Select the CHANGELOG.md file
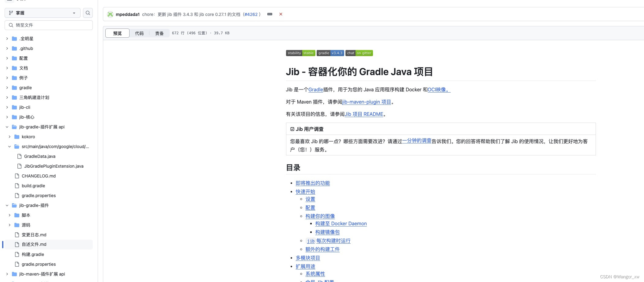The width and height of the screenshot is (644, 282). pyautogui.click(x=39, y=176)
